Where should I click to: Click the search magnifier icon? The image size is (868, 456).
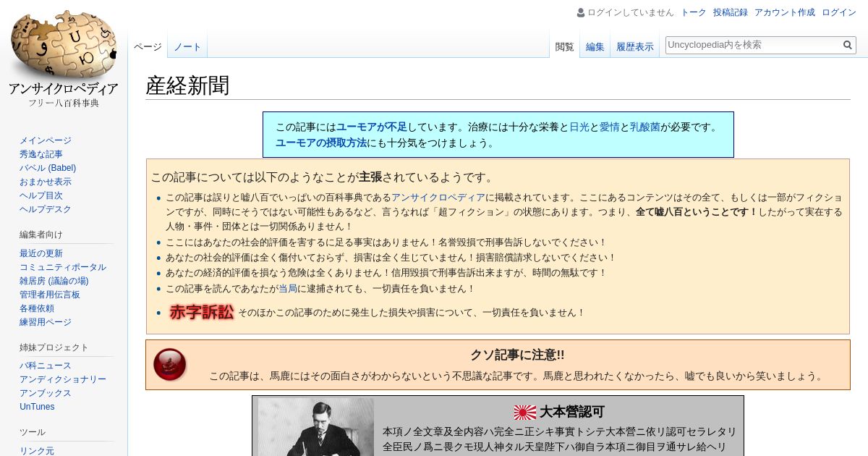pos(848,45)
